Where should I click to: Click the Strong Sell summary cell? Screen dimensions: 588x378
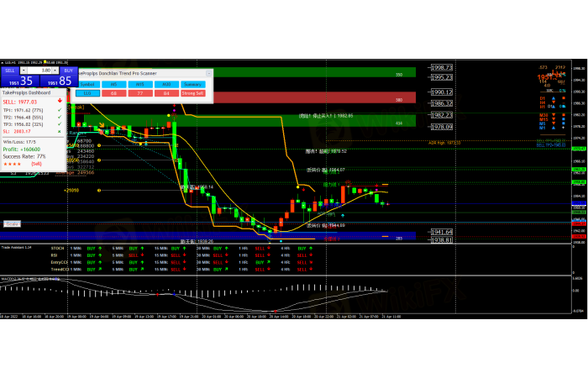(x=192, y=93)
